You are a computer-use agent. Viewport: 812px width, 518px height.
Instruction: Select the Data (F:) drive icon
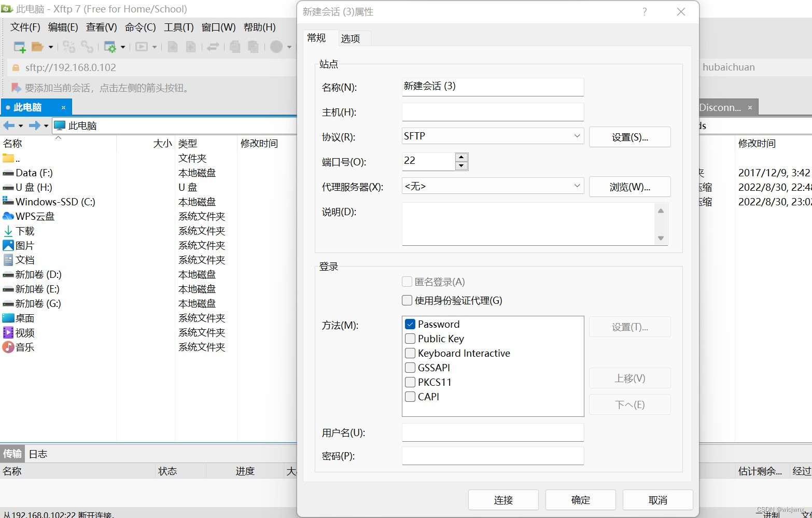point(8,173)
